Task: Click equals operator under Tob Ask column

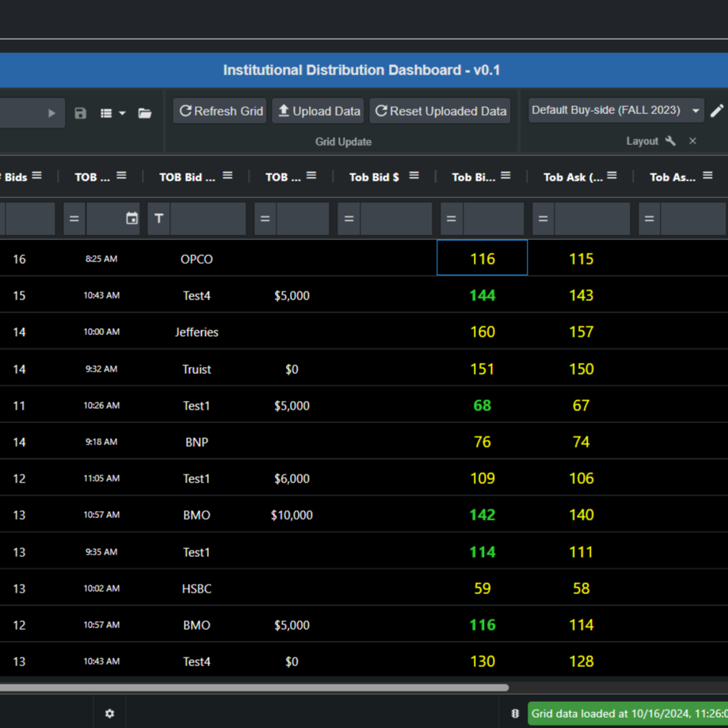Action: (543, 219)
